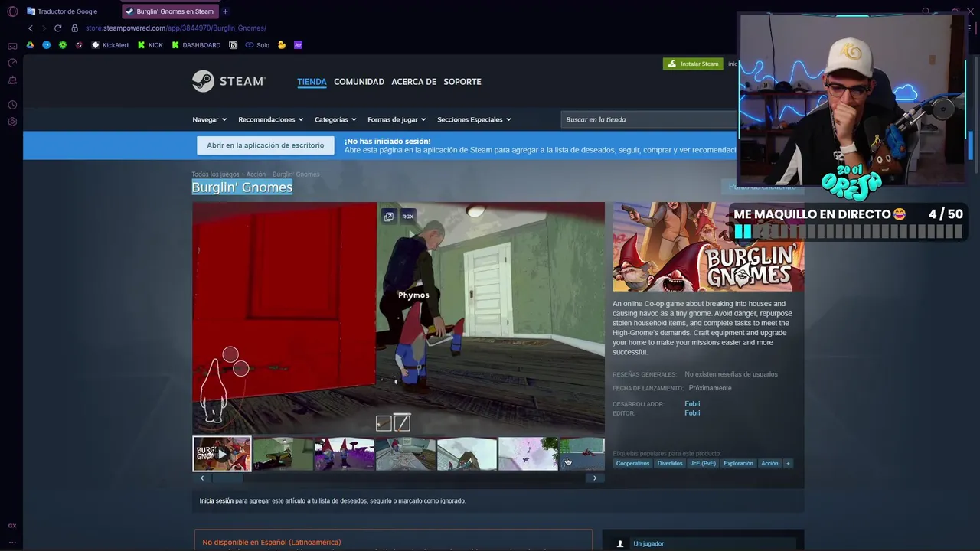
Task: Open GX Control speedometer in sidebar
Action: pyautogui.click(x=12, y=64)
